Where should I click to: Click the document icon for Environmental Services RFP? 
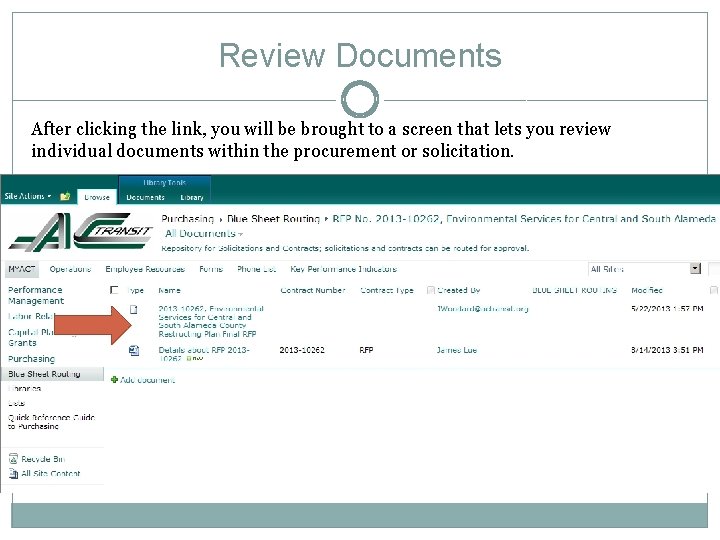134,309
